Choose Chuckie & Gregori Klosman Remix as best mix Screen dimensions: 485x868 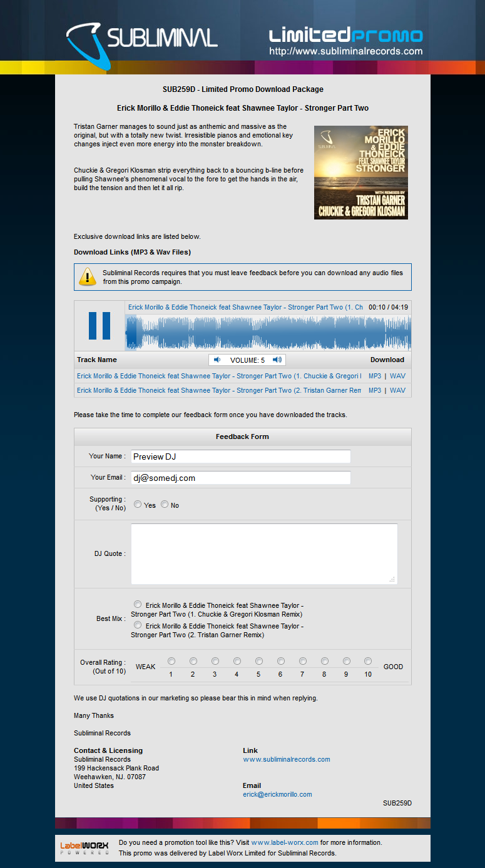pyautogui.click(x=138, y=604)
